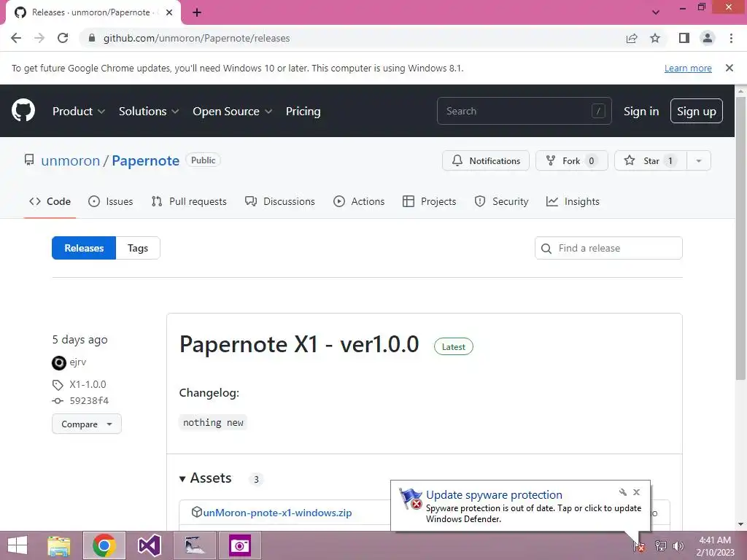Click the share page icon in address bar

click(x=632, y=38)
